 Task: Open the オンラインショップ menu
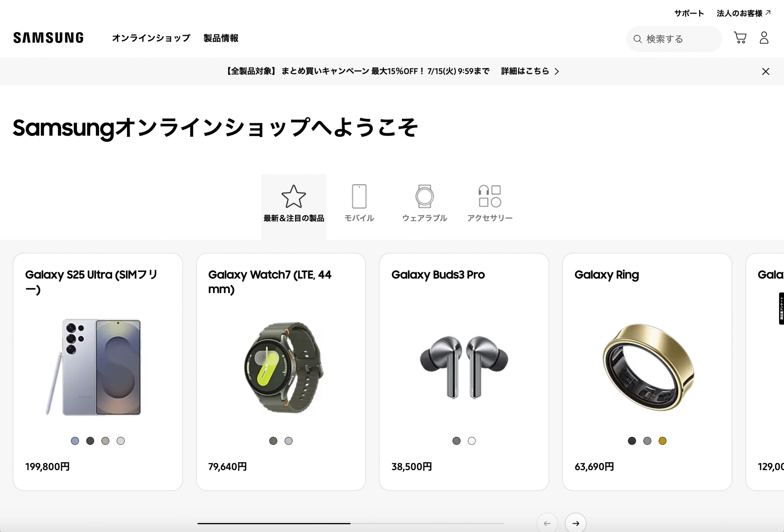[x=151, y=38]
